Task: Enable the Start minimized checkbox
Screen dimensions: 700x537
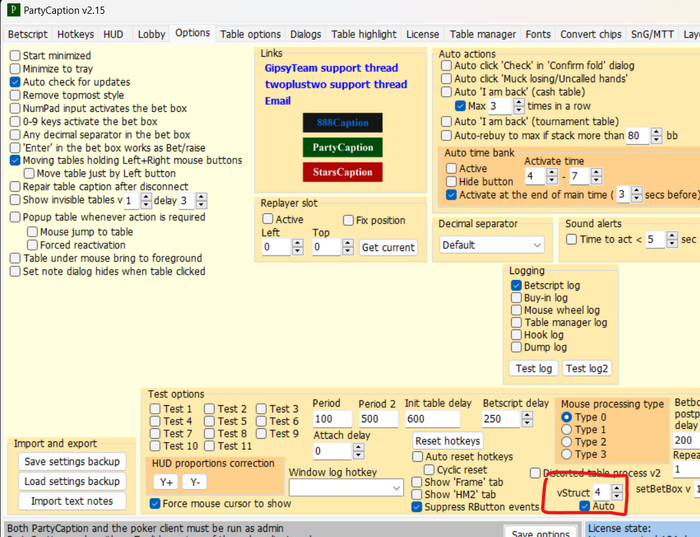Action: point(16,56)
